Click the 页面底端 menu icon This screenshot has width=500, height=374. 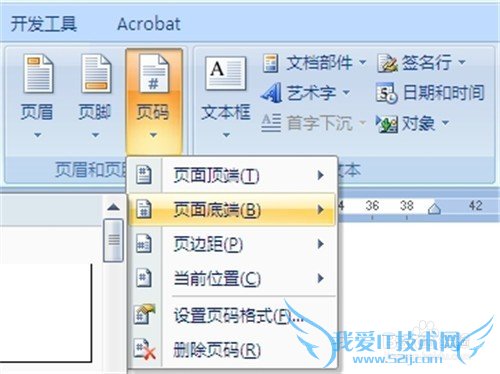[144, 209]
